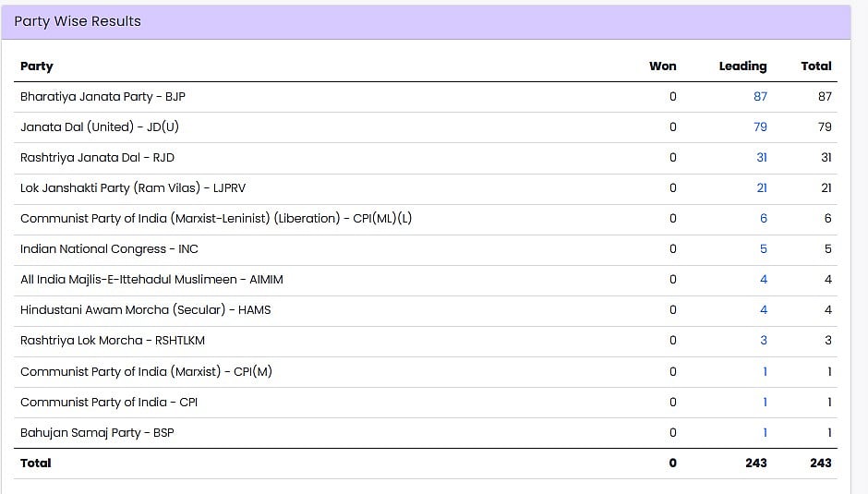Image resolution: width=868 pixels, height=494 pixels.
Task: Click CPI(M) leading seats link
Action: point(765,371)
